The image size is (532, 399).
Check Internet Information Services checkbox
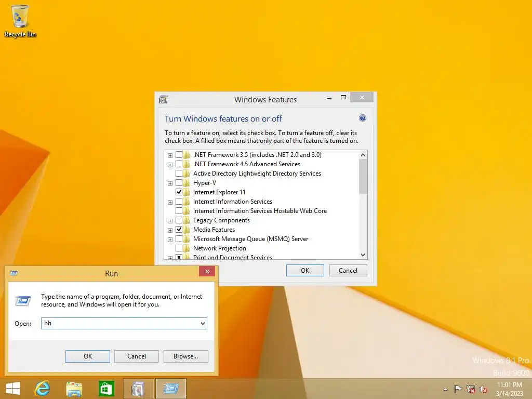pyautogui.click(x=179, y=202)
